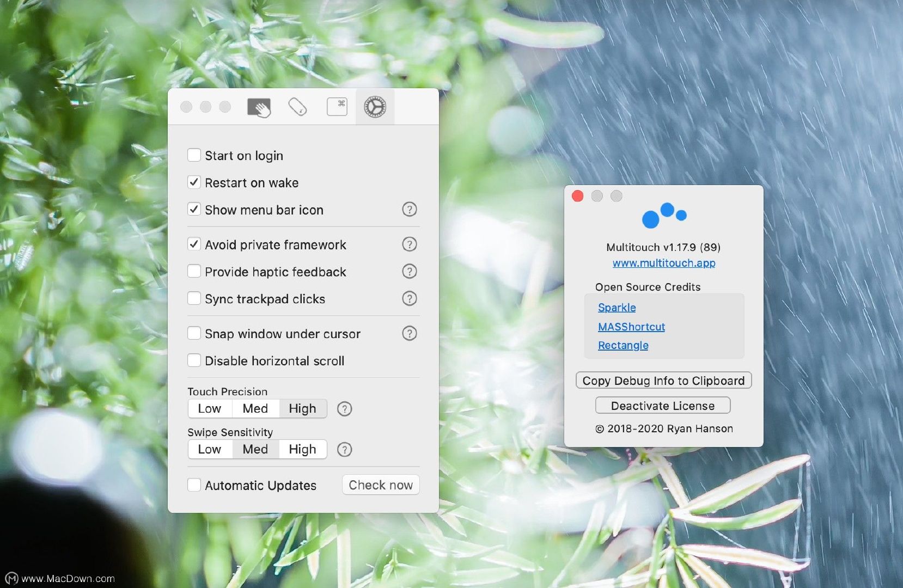This screenshot has height=588, width=903.
Task: Click Deactivate License button
Action: (663, 406)
